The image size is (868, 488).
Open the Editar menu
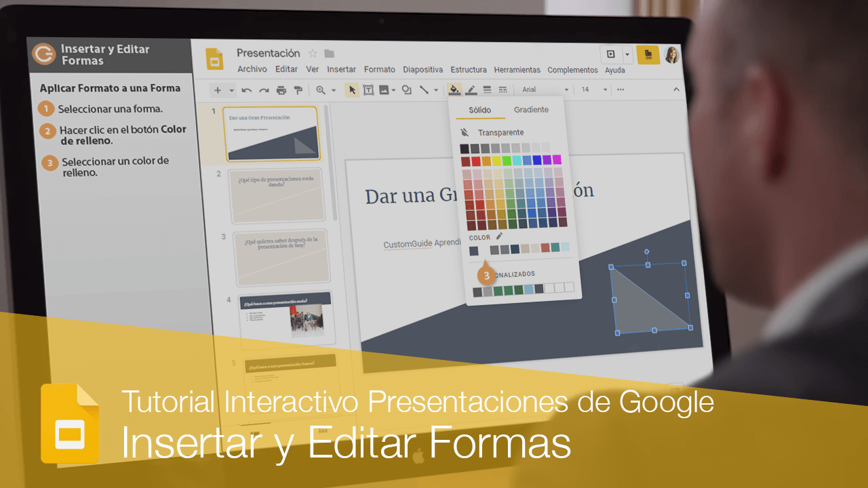point(287,69)
